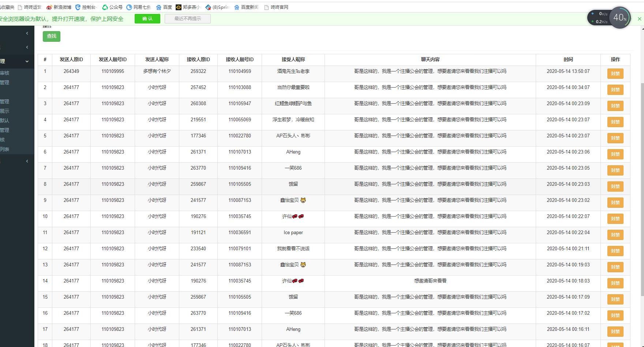Open the 新浪微博 bookmark
Image resolution: width=644 pixels, height=347 pixels.
(x=59, y=7)
